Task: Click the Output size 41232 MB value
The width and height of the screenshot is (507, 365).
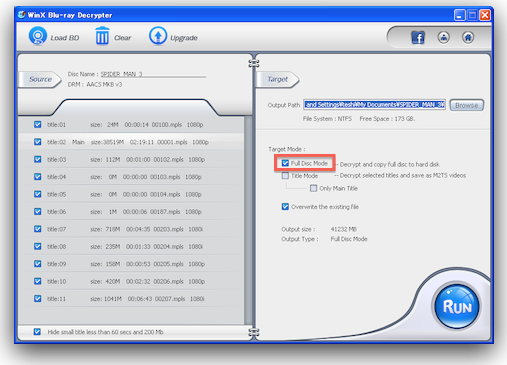Action: 344,229
